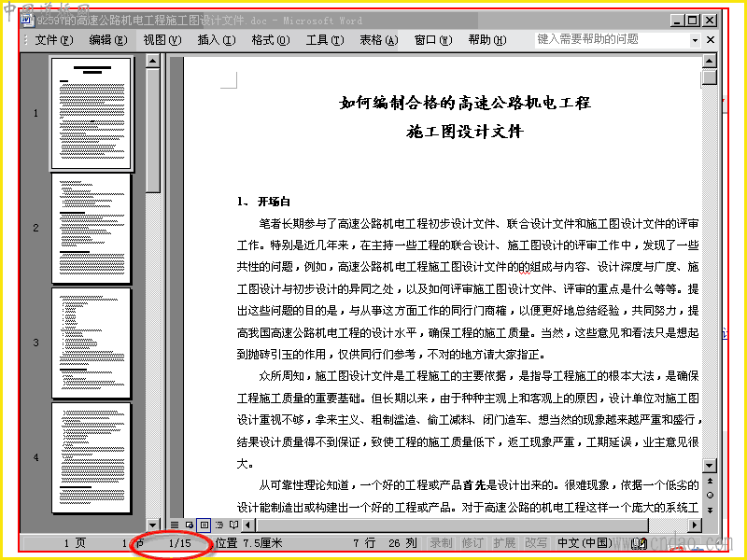Click the Select Browse Object round button
This screenshot has width=747, height=560.
coord(710,496)
